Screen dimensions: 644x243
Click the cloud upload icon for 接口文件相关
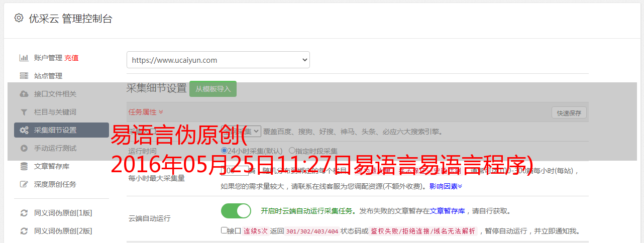[24, 94]
